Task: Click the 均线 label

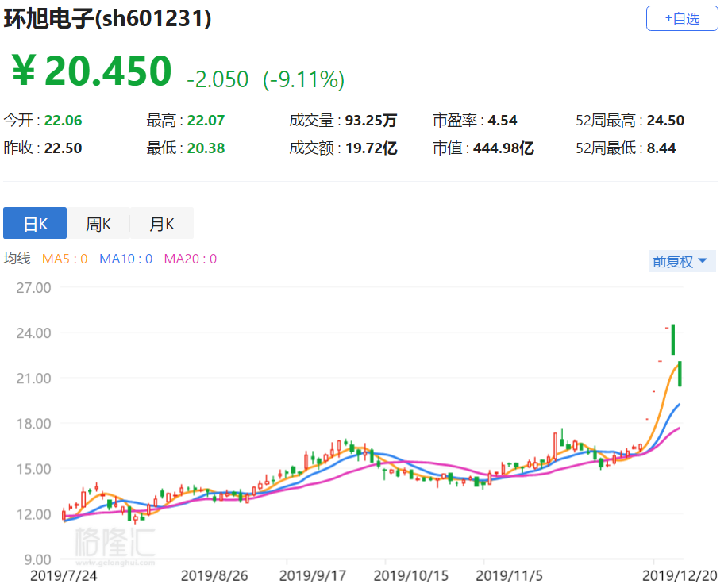Action: 17,259
